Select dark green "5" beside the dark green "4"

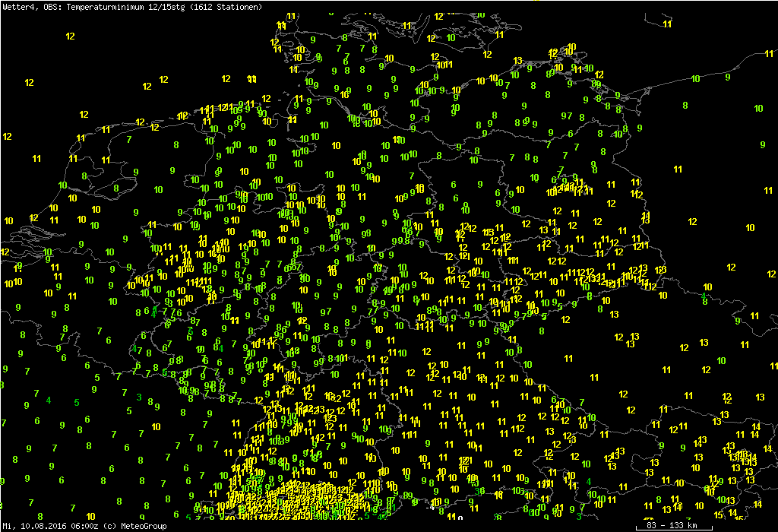[x=77, y=402]
